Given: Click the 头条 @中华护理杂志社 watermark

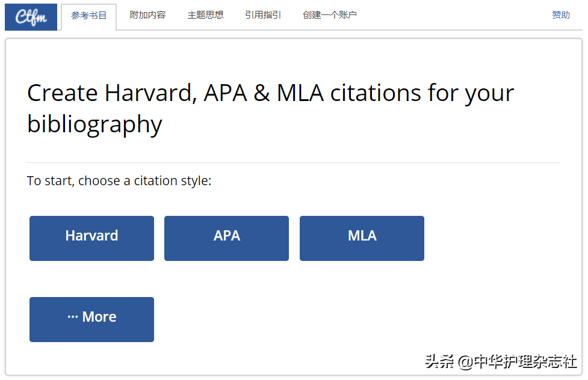Looking at the screenshot, I should point(501,361).
